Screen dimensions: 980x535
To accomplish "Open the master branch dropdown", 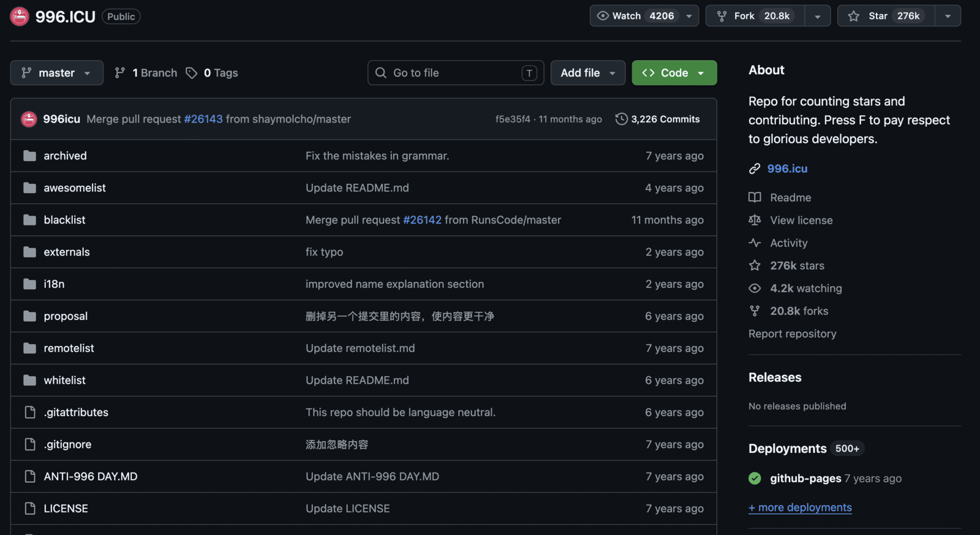I will pyautogui.click(x=56, y=73).
